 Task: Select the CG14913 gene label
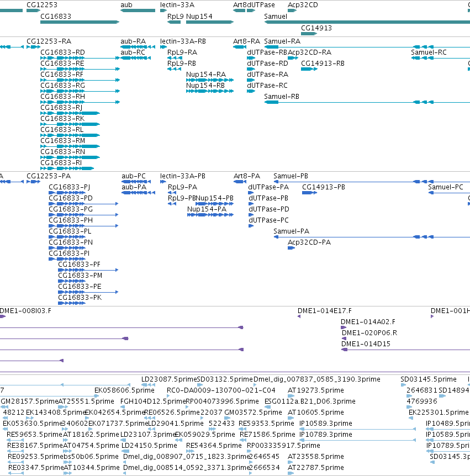pyautogui.click(x=316, y=28)
